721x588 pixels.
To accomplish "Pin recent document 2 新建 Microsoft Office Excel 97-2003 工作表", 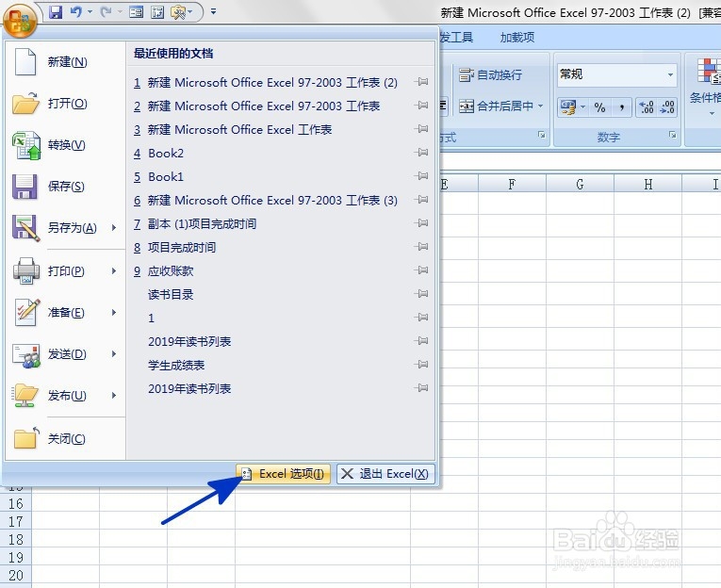I will coord(420,106).
